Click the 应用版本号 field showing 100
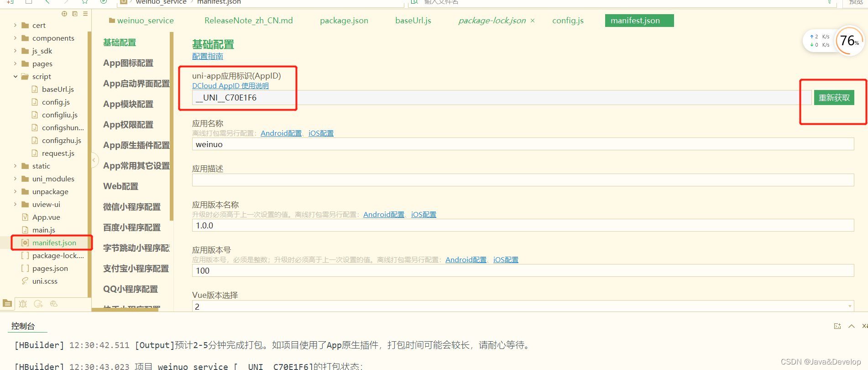The width and height of the screenshot is (868, 370). pos(523,271)
